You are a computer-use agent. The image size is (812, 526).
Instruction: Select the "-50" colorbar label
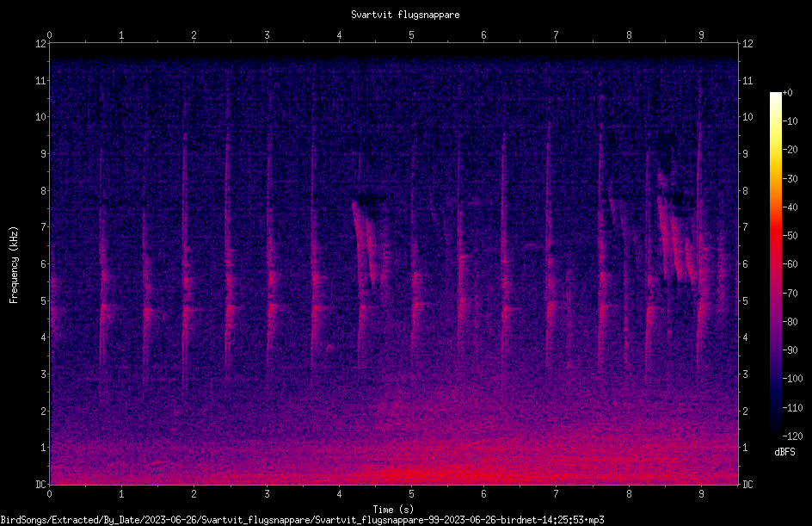point(790,236)
